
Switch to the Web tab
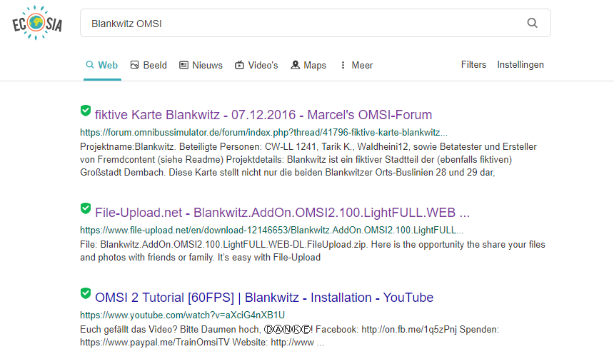pyautogui.click(x=101, y=65)
